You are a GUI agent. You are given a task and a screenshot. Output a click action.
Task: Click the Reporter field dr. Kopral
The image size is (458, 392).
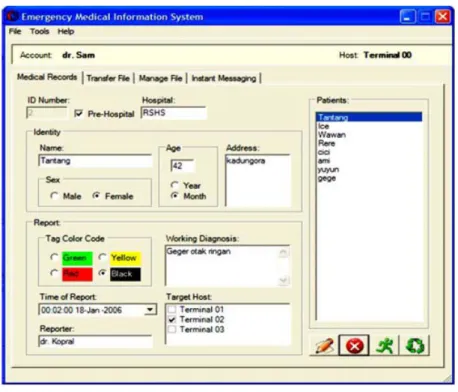coord(95,341)
